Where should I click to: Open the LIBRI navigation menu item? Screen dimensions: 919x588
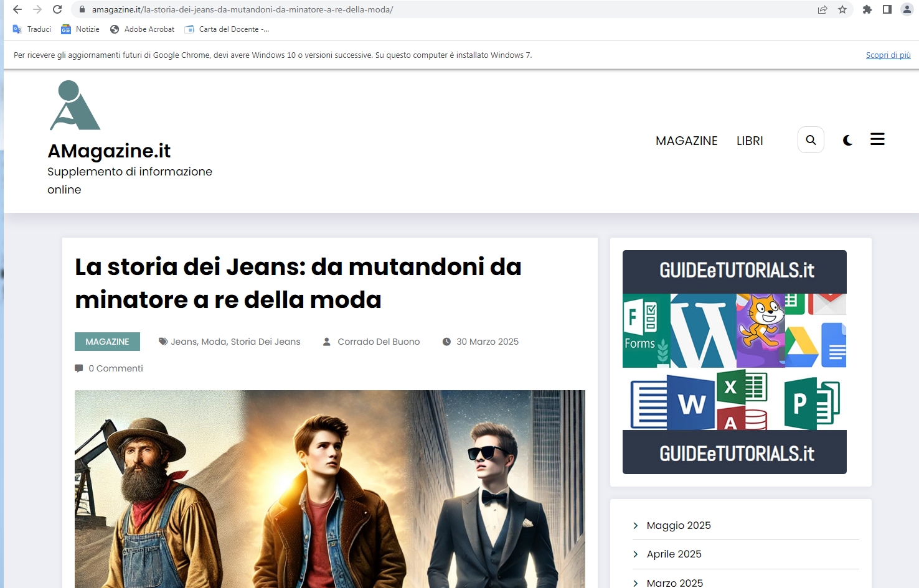click(750, 141)
